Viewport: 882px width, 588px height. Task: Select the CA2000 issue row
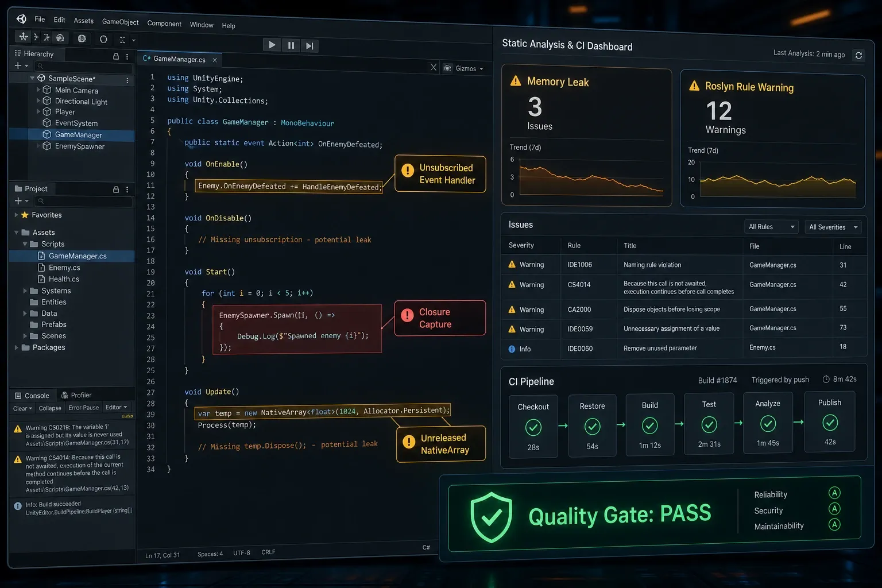click(683, 309)
